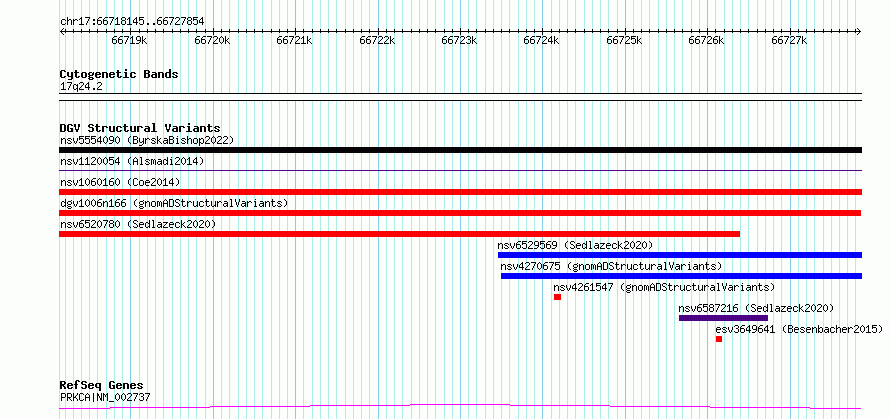This screenshot has height=419, width=890.
Task: Open the nsv6529569 (Sedlazeck2020) label
Action: (576, 245)
